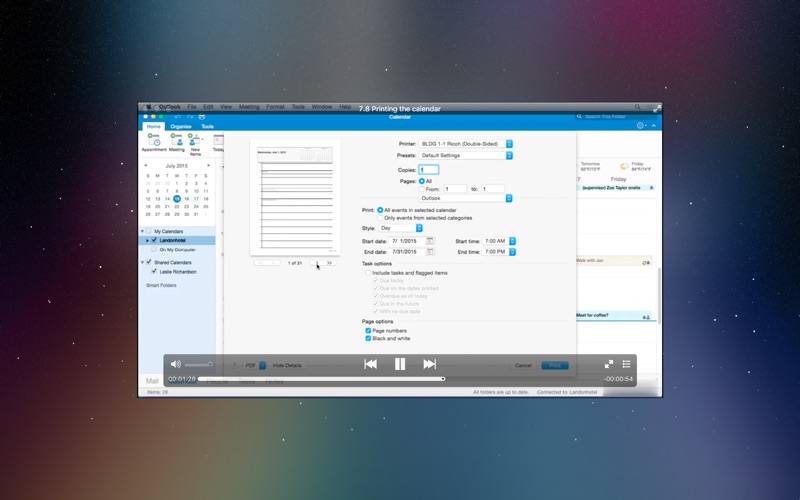
Task: Select On My Computer calendar
Action: point(177,249)
